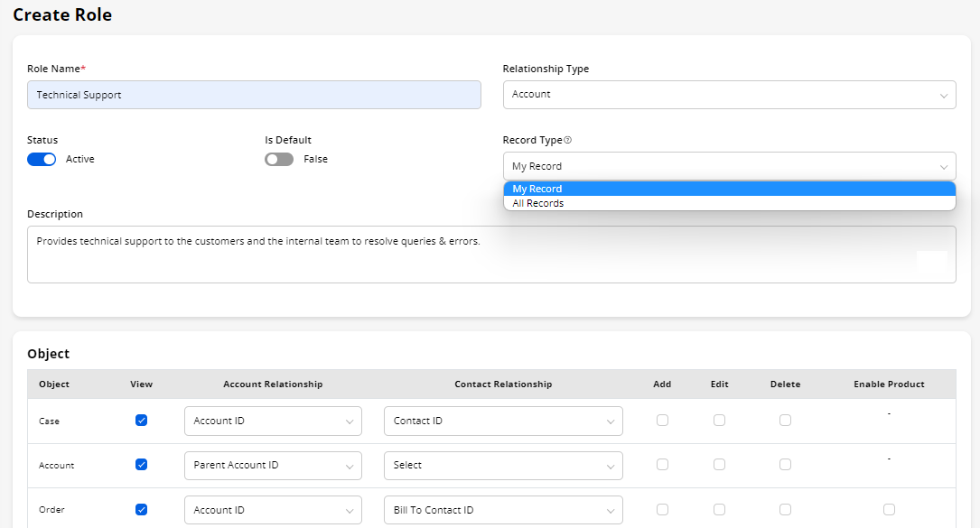The image size is (980, 528).
Task: Enable Edit permission for Account row
Action: click(719, 465)
